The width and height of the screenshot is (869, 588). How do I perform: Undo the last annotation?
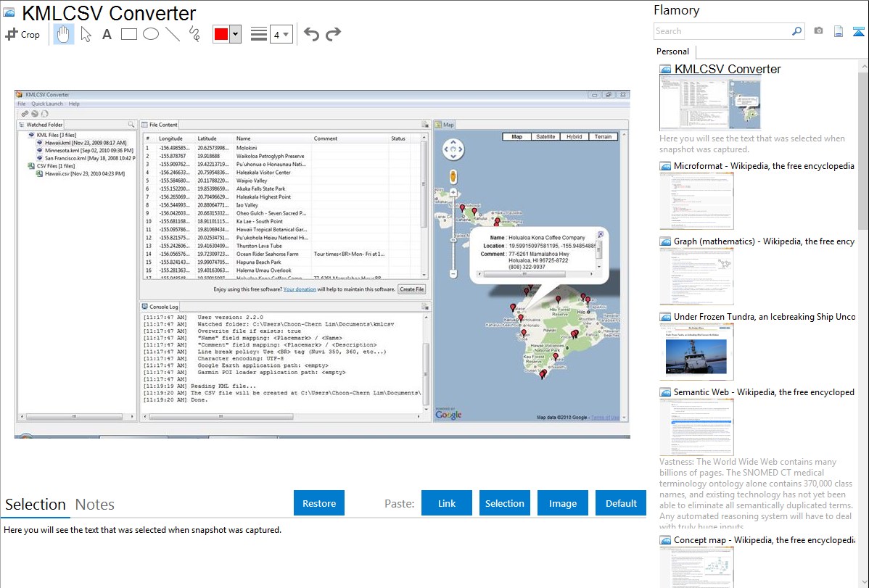click(x=311, y=34)
